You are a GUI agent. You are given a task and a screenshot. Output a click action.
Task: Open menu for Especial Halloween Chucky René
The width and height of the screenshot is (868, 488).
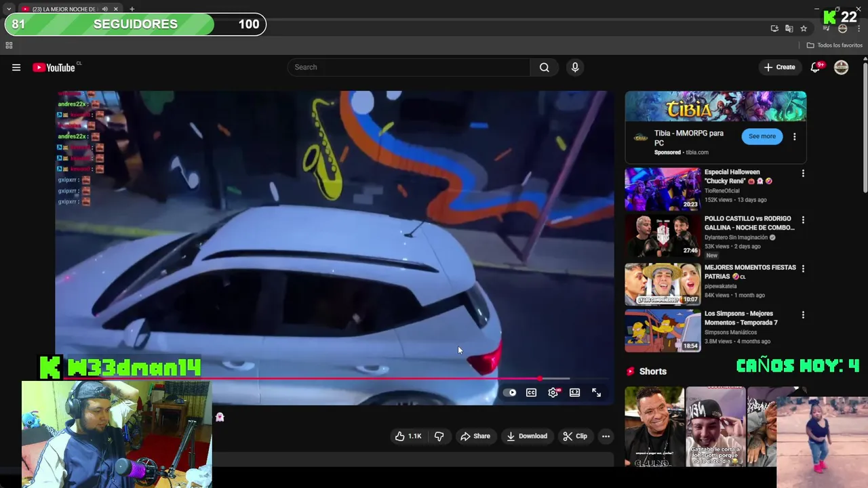tap(803, 174)
